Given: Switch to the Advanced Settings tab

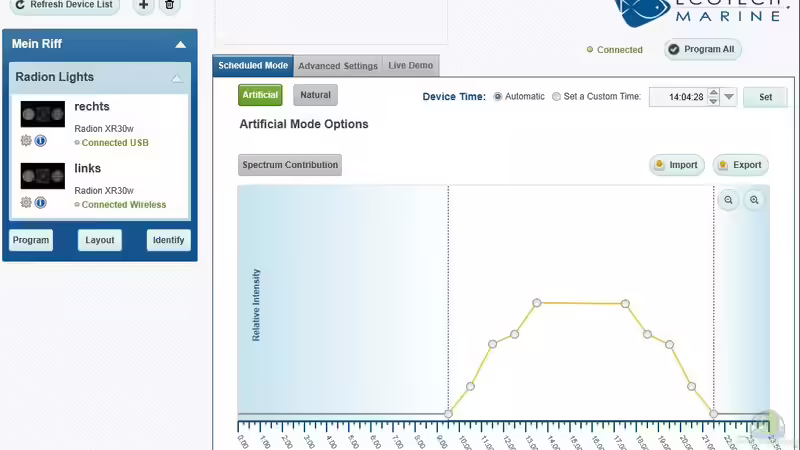Looking at the screenshot, I should pyautogui.click(x=338, y=66).
